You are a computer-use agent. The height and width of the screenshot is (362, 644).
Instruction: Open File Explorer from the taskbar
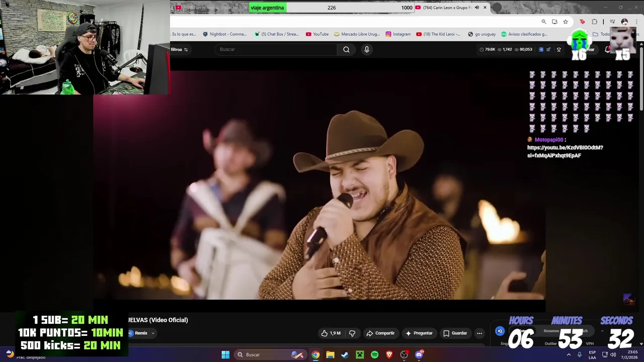click(330, 354)
